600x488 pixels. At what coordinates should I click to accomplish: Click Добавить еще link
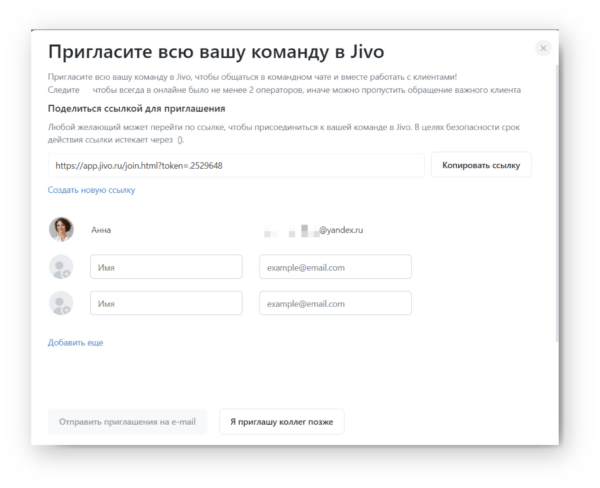75,343
